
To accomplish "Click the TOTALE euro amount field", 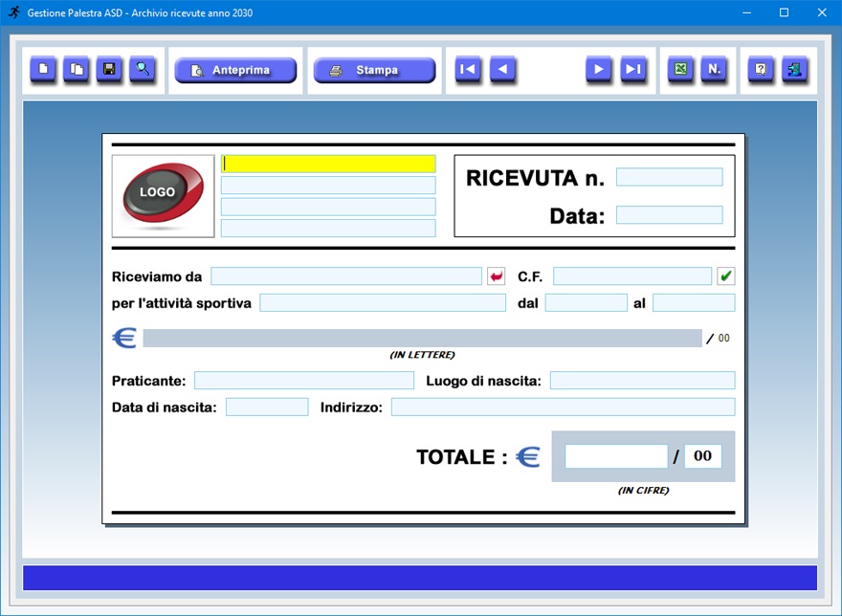I will [x=616, y=456].
